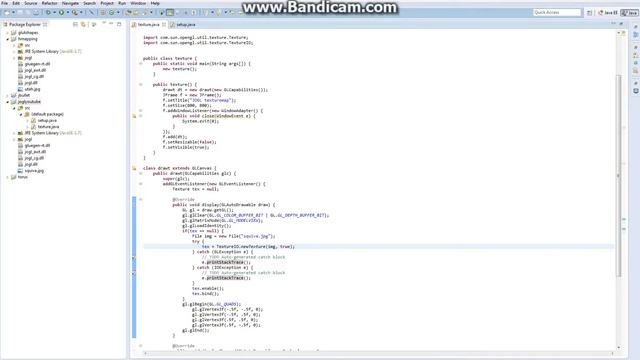Open the Source menu
640x360 pixels.
31,3
